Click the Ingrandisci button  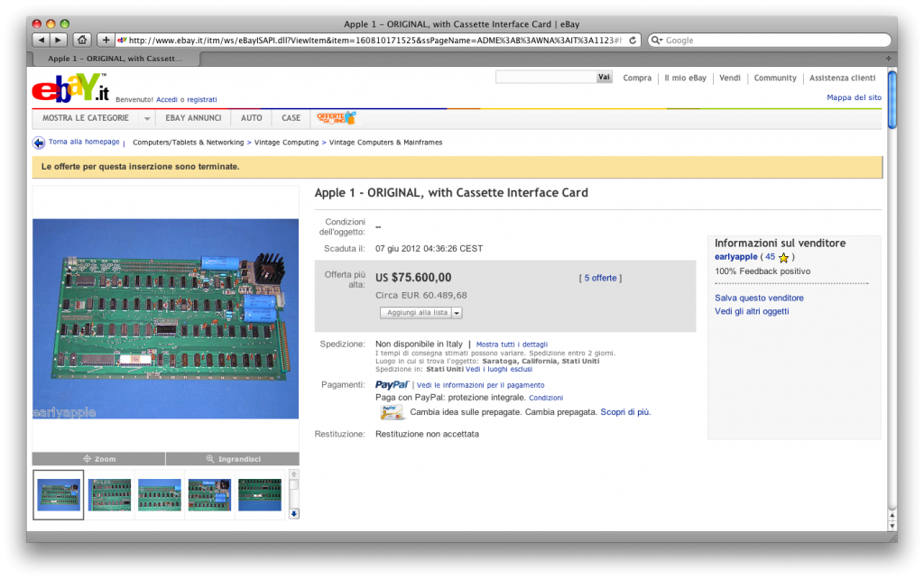click(x=233, y=459)
